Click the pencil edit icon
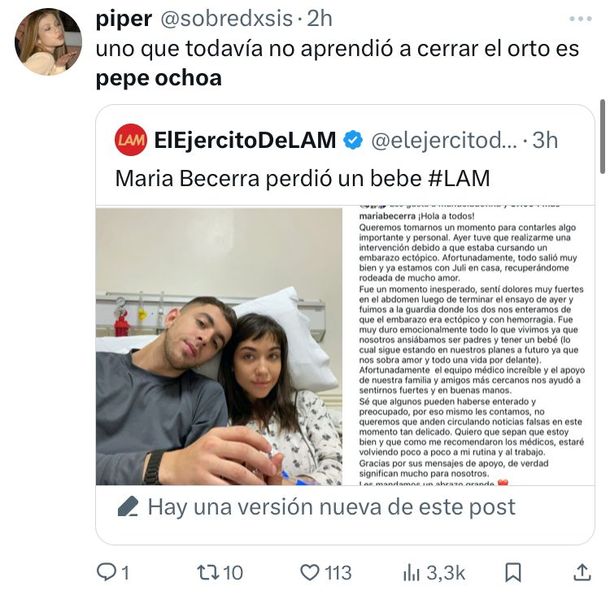The width and height of the screenshot is (610, 595). pyautogui.click(x=127, y=506)
